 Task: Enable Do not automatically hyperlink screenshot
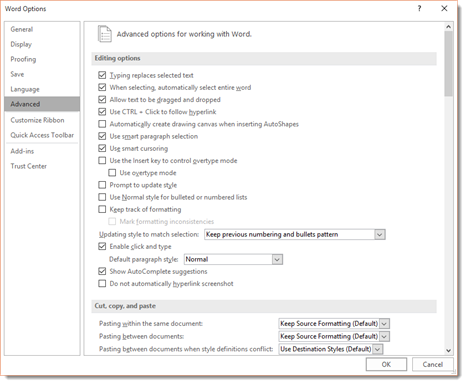[x=102, y=284]
